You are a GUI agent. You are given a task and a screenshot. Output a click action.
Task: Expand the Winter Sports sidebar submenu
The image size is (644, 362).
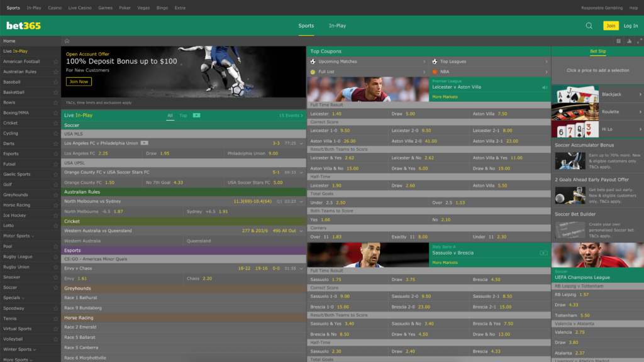pyautogui.click(x=35, y=349)
